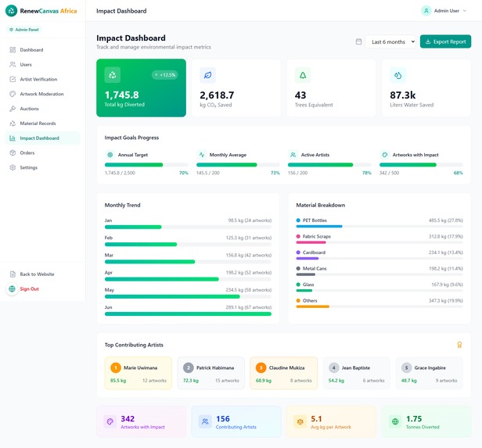Expand the Admin User menu chevron
This screenshot has height=448, width=482.
click(465, 11)
